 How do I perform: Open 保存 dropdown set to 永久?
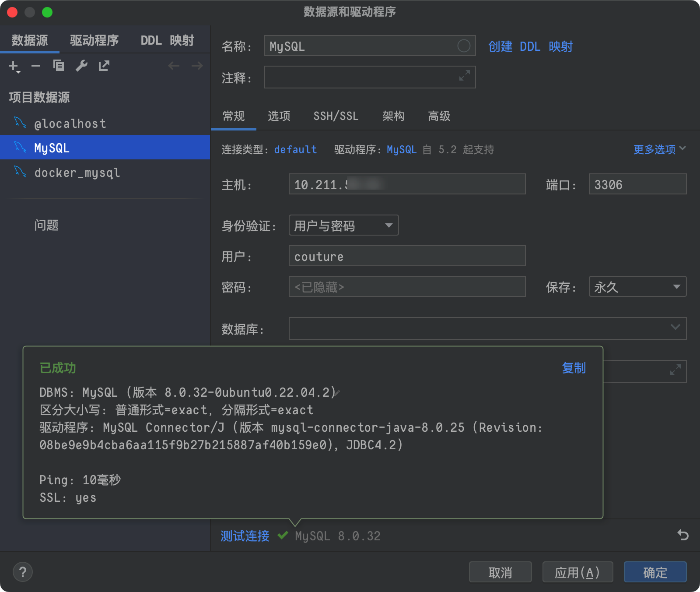click(x=637, y=286)
